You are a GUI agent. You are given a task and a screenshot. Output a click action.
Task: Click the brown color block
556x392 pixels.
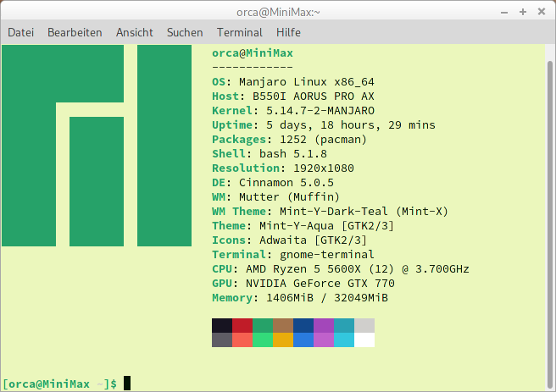(283, 325)
